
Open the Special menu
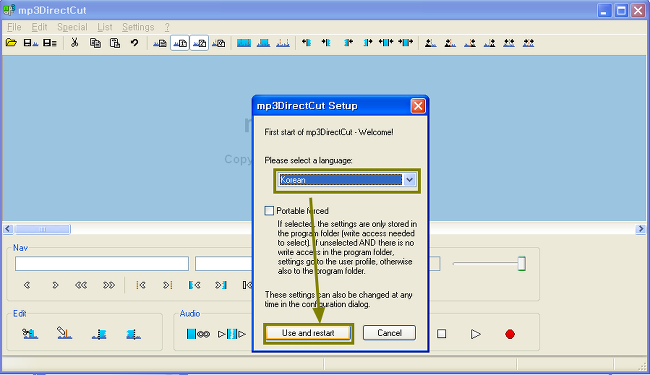coord(72,27)
